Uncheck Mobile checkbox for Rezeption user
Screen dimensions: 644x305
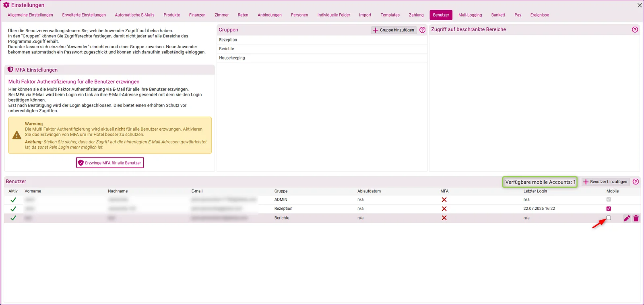point(609,209)
